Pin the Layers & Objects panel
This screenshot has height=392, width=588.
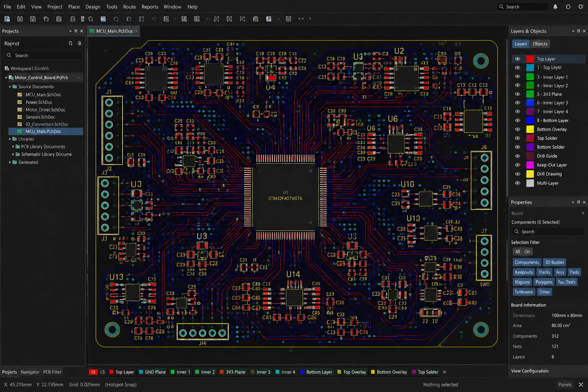point(578,31)
